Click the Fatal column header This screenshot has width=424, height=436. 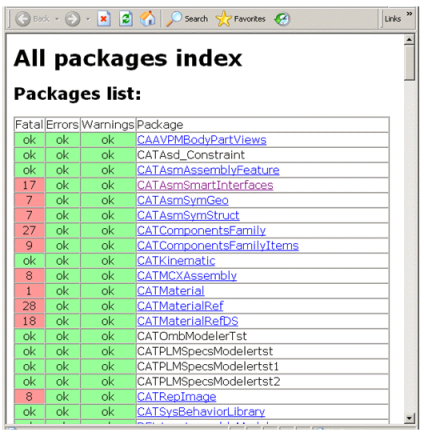(x=29, y=125)
